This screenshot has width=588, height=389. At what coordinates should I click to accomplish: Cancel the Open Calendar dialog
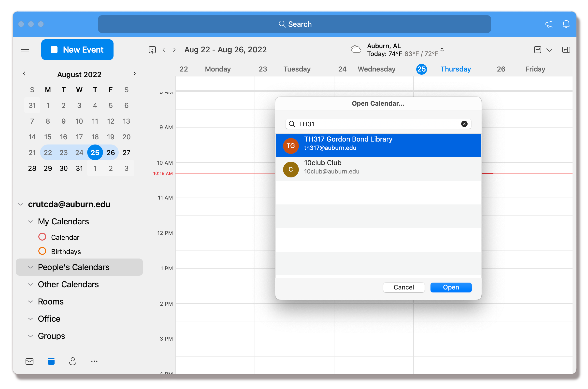[403, 287]
